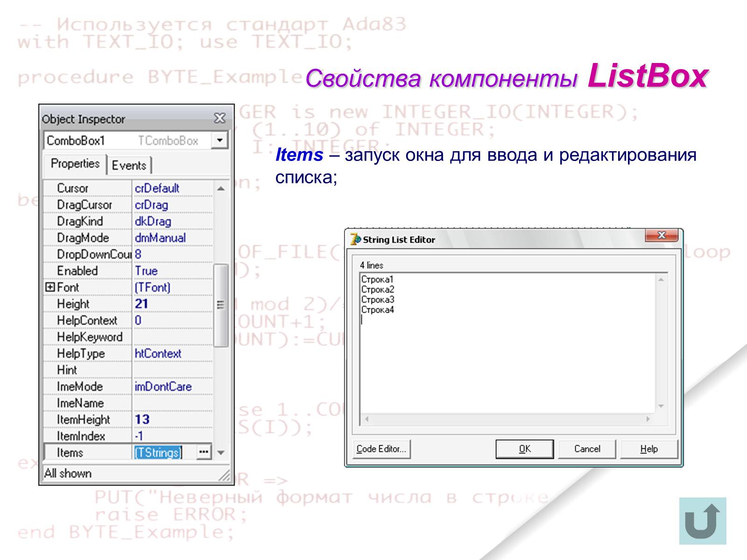
Task: Click the dkDrag DragKind value
Action: coord(153,221)
